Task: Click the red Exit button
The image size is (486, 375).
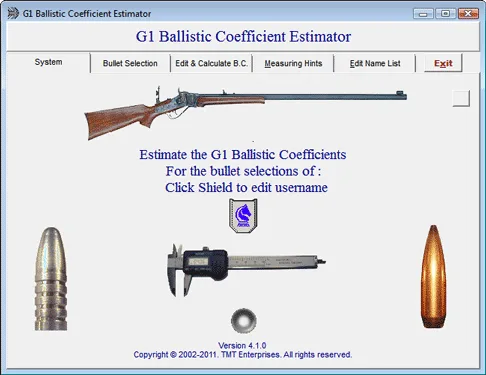Action: pos(443,63)
